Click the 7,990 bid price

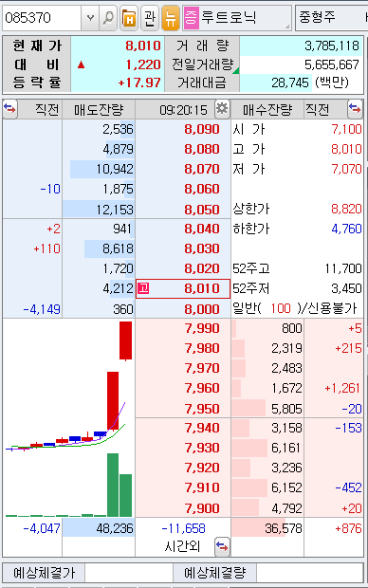(202, 328)
